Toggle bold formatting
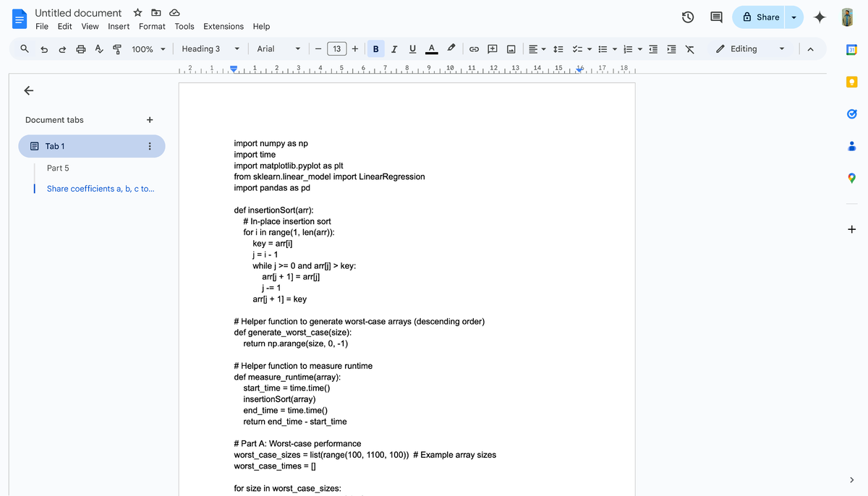This screenshot has height=496, width=868. click(x=376, y=49)
